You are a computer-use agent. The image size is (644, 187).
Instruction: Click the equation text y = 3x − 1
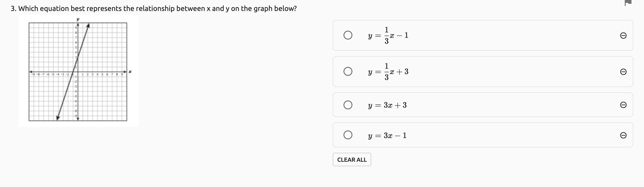(x=387, y=136)
